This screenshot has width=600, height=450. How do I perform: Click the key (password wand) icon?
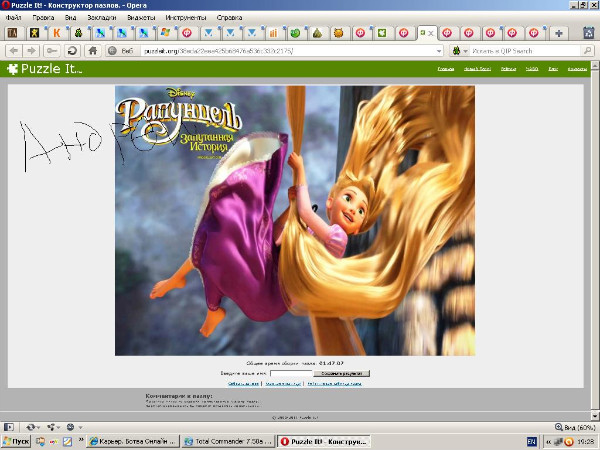coord(52,50)
